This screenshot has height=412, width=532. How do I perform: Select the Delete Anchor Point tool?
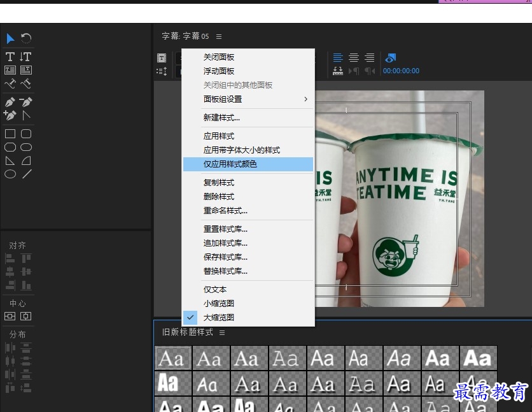26,102
